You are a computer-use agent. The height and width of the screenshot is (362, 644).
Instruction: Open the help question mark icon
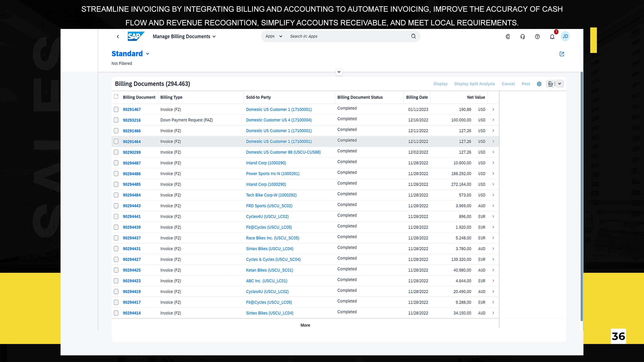(537, 37)
